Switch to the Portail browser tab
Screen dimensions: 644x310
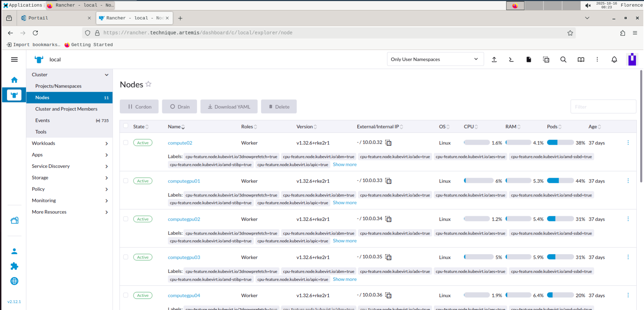point(55,18)
